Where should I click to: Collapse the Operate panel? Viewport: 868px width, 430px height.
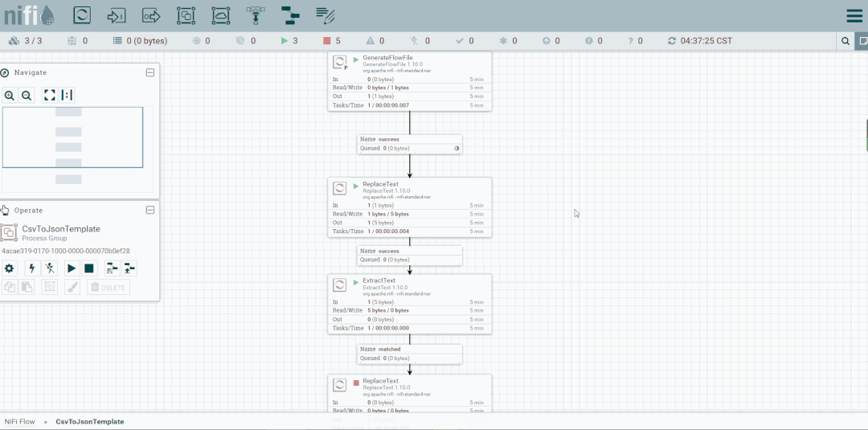point(150,211)
